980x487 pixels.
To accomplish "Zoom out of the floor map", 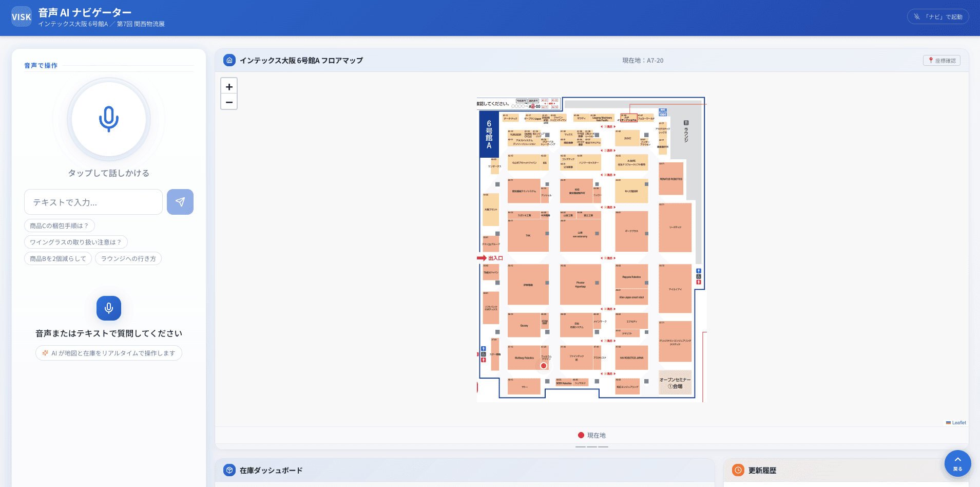I will click(229, 102).
